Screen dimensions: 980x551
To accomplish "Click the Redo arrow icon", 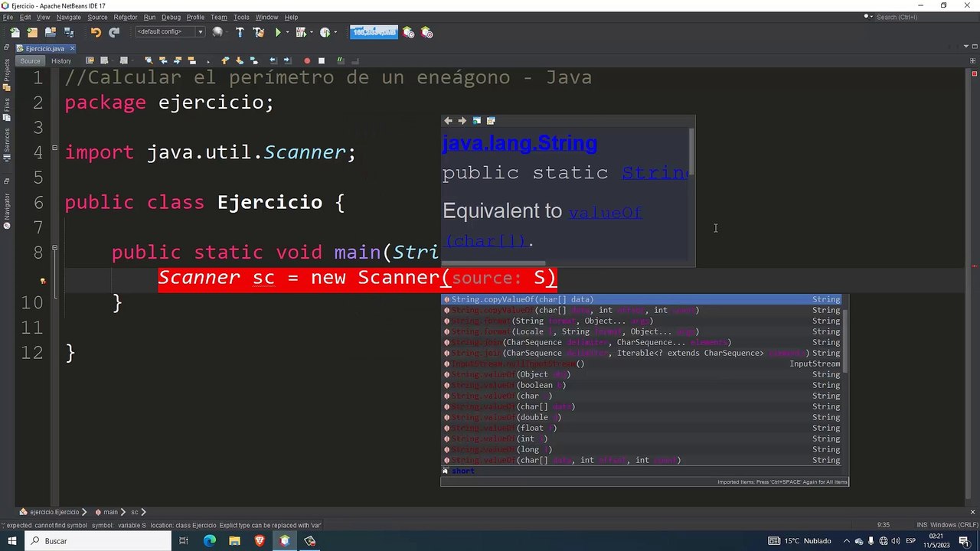I will coord(114,32).
